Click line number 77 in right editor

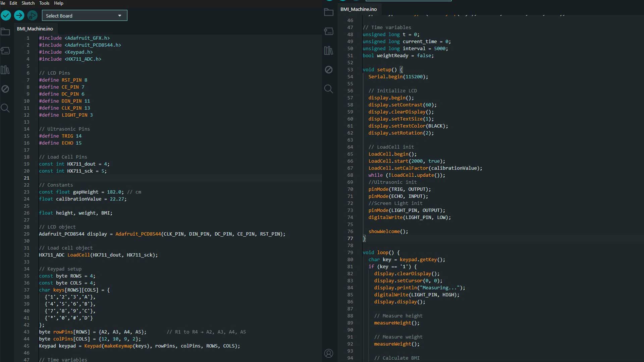[x=350, y=239]
